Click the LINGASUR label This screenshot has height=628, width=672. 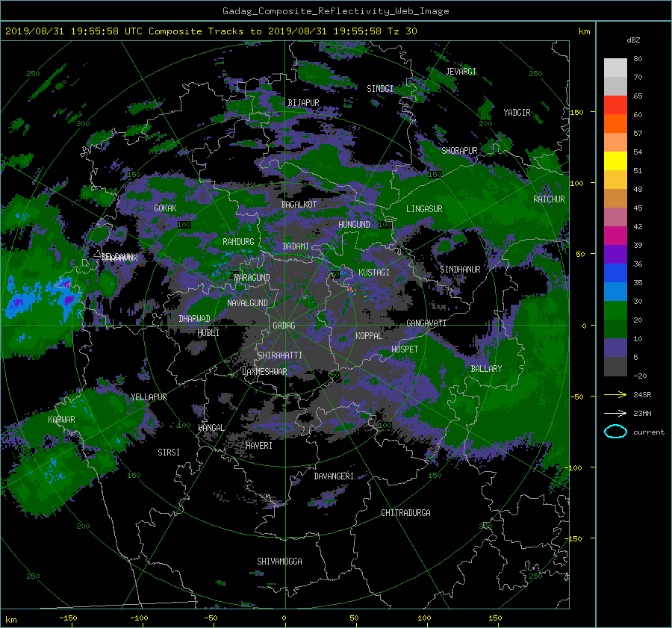(x=424, y=209)
